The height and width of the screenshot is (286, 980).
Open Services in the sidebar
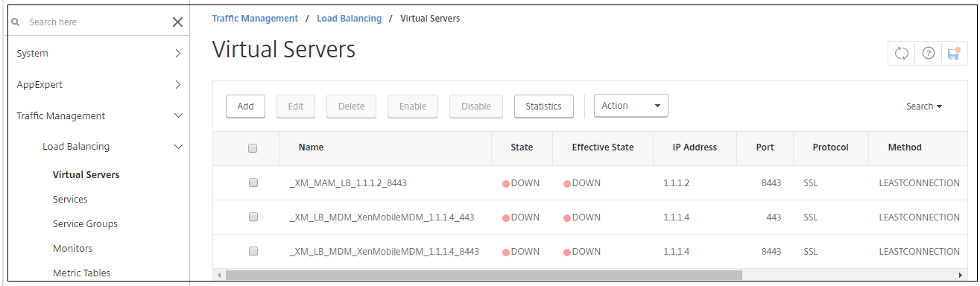70,200
